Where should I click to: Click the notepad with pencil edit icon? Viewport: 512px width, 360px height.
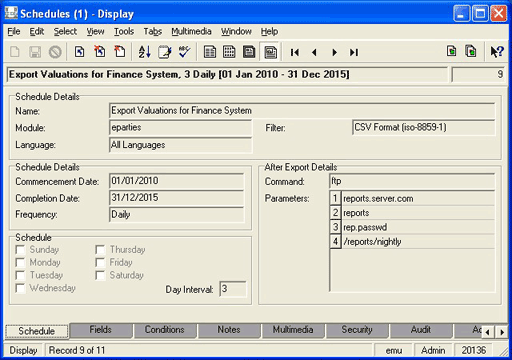click(x=165, y=52)
